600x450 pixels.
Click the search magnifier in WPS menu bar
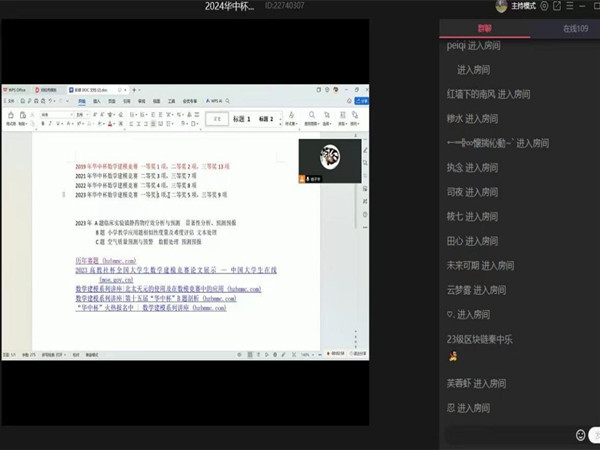pyautogui.click(x=228, y=101)
